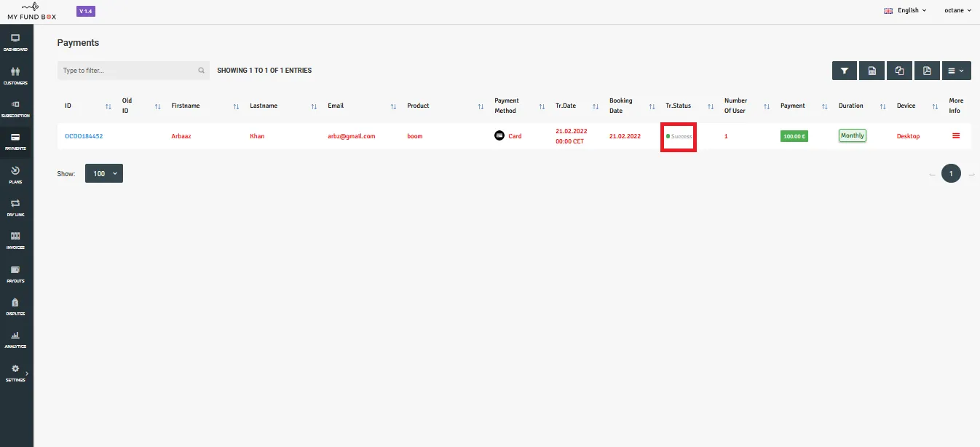Open Show 100 entries dropdown

[x=104, y=174]
